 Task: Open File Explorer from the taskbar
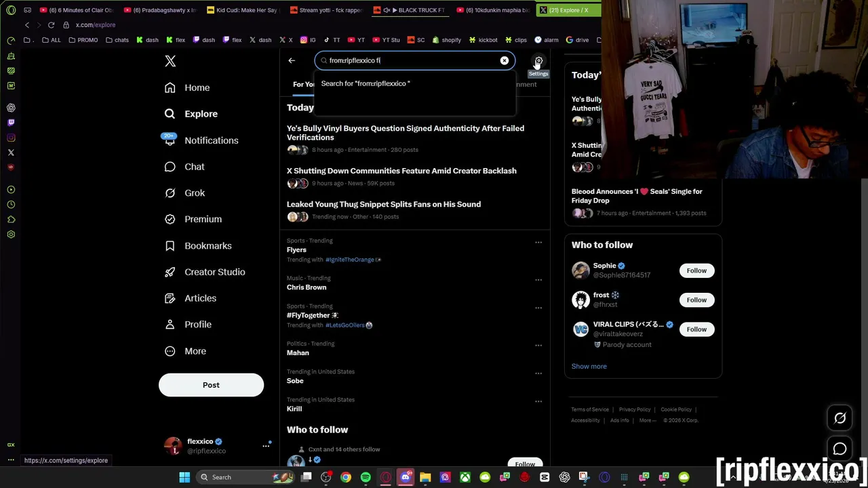click(x=425, y=477)
